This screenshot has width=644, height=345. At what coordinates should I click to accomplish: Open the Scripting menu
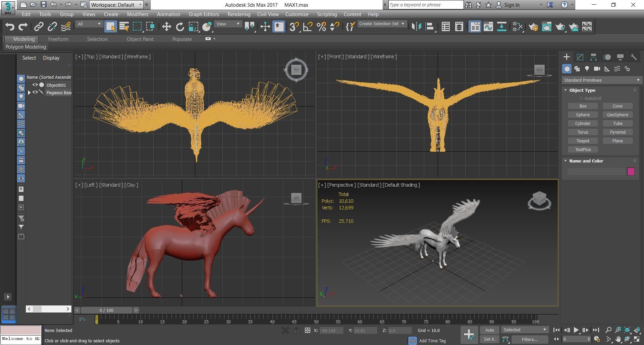(327, 14)
